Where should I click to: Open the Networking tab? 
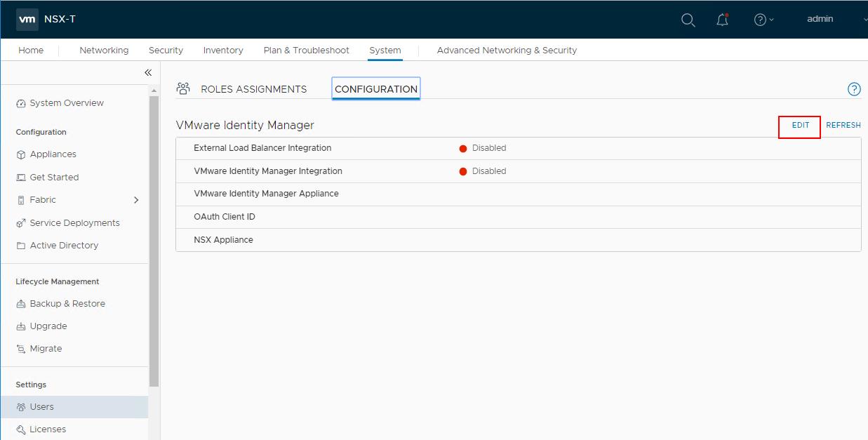(104, 51)
